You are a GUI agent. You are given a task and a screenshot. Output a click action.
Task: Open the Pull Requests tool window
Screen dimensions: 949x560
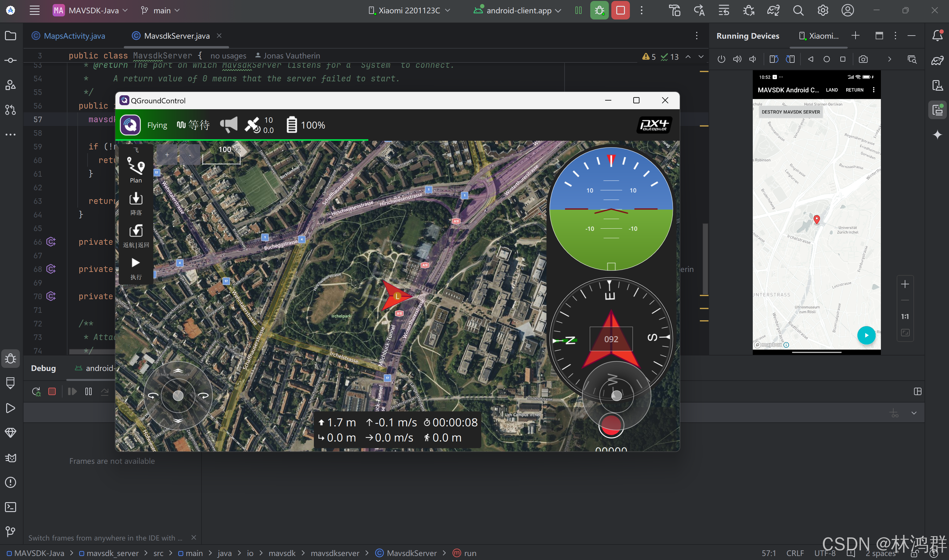11,110
